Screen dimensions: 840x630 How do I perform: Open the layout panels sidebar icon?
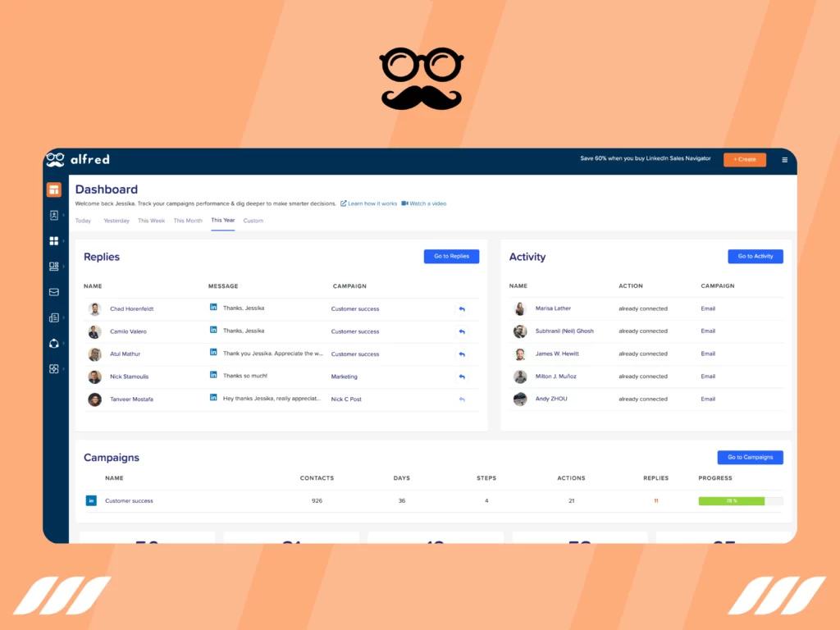click(53, 267)
